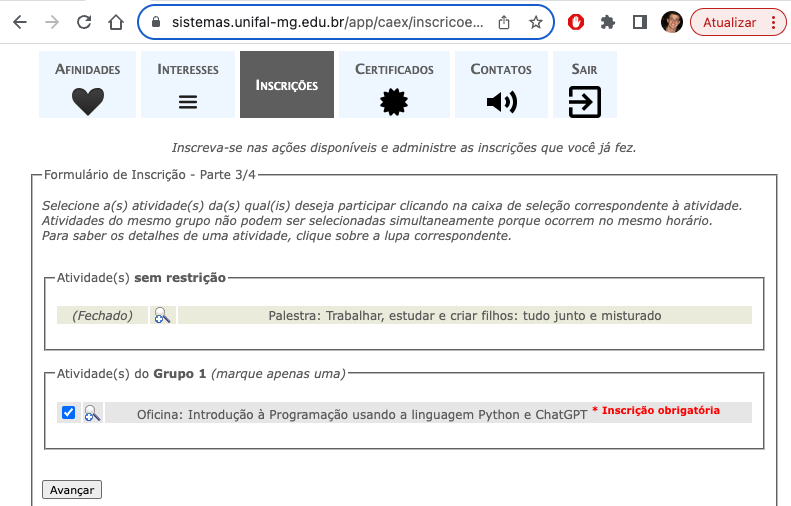Uncheck the Oficina Python workshop checkbox
This screenshot has width=791, height=506.
click(x=68, y=413)
